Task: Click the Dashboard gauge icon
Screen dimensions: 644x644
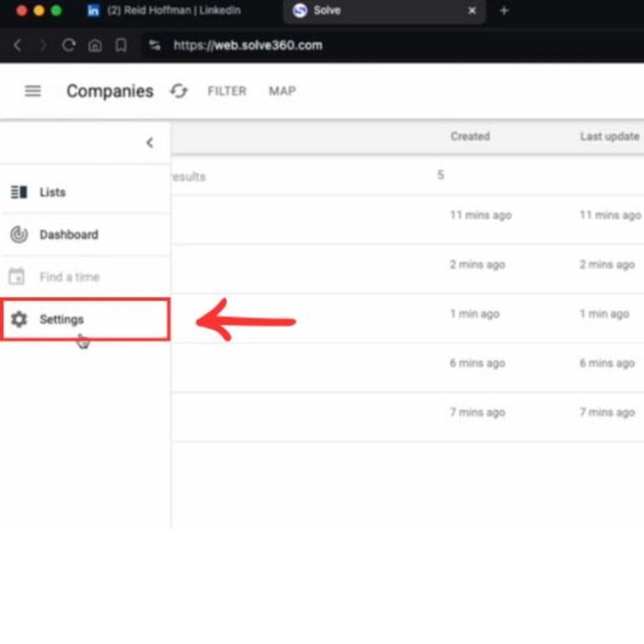Action: (x=18, y=235)
